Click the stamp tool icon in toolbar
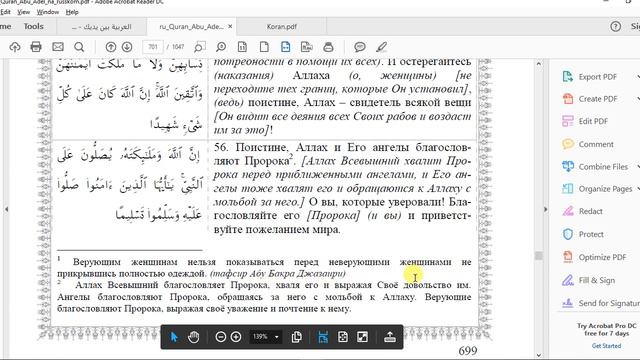Image resolution: width=640 pixels, height=360 pixels. click(328, 47)
